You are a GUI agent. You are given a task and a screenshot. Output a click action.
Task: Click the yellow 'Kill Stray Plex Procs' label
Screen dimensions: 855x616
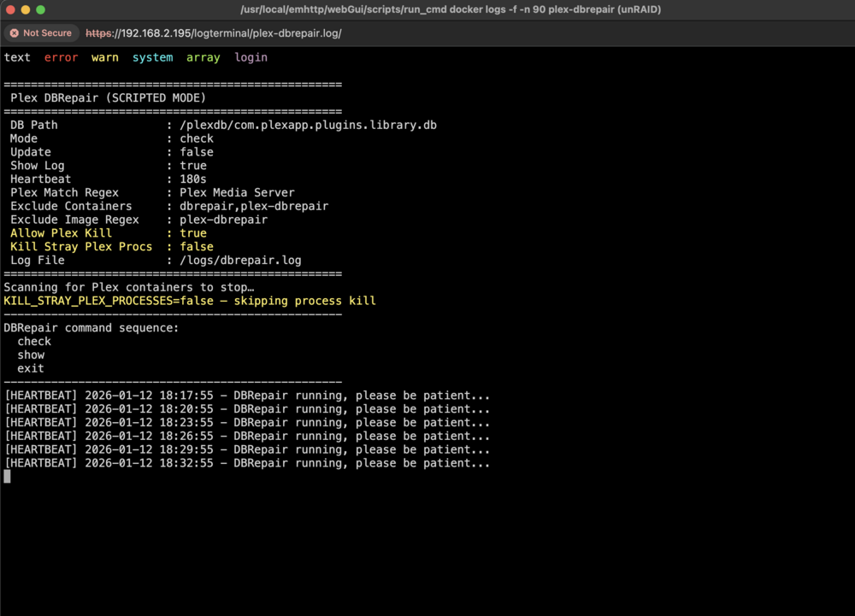click(x=81, y=247)
